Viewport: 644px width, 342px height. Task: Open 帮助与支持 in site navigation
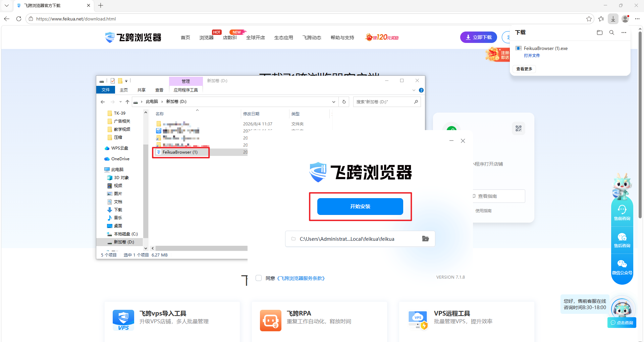pos(342,38)
